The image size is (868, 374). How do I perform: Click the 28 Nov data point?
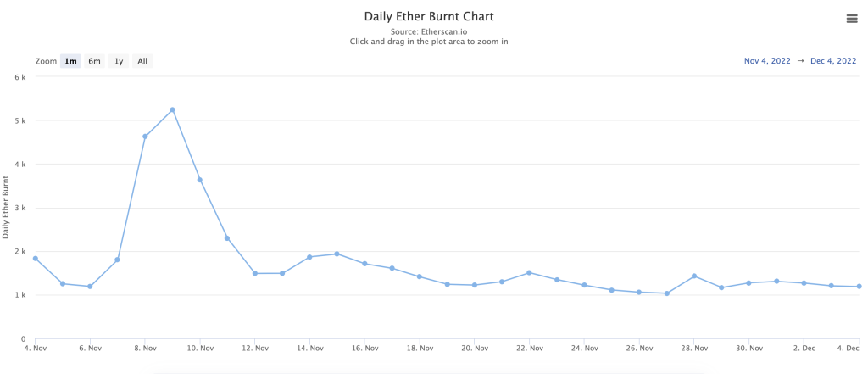point(694,276)
